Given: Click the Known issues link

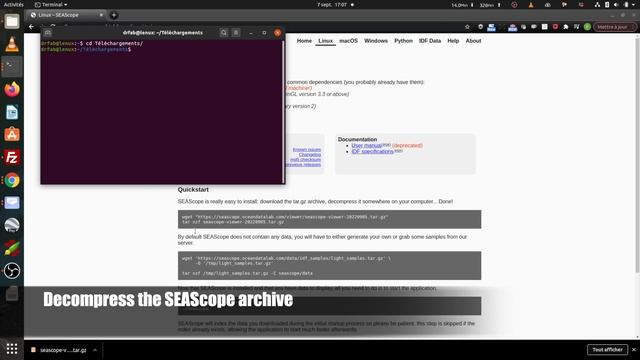Looking at the screenshot, I should [307, 150].
